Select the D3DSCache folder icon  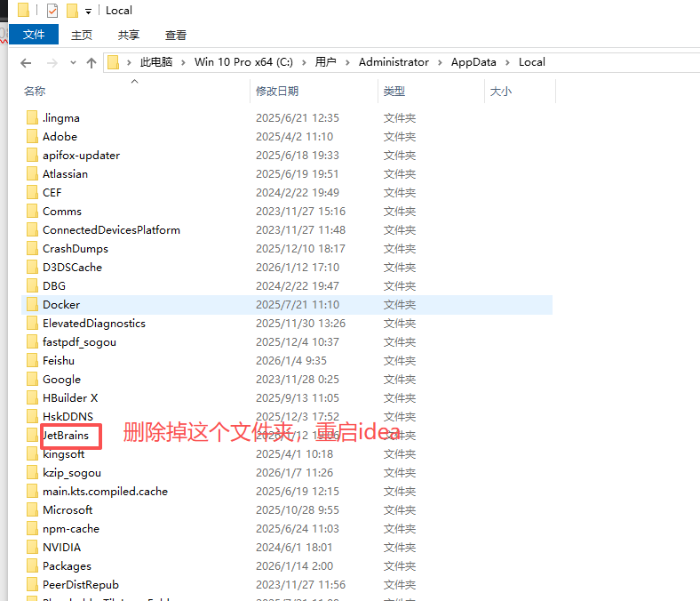pos(32,268)
